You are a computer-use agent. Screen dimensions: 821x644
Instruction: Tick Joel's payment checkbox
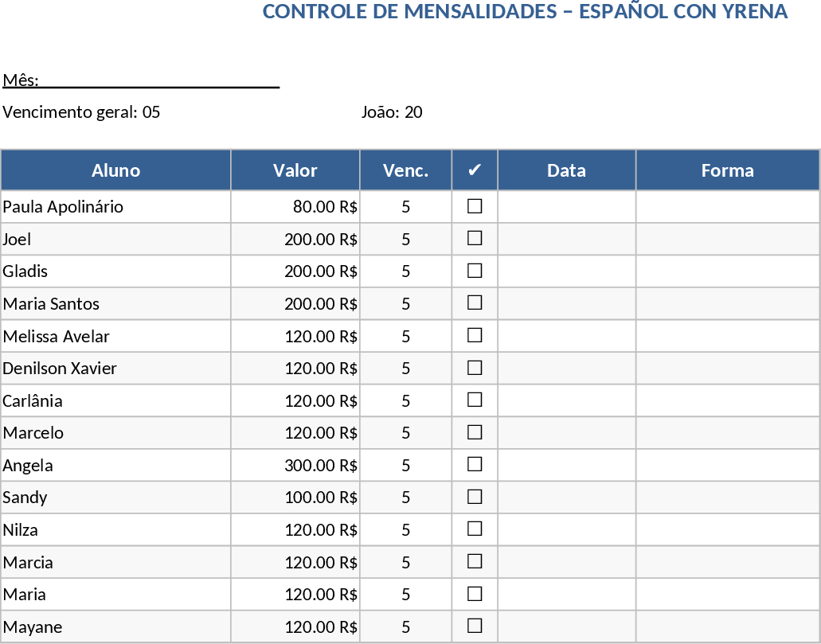click(475, 238)
